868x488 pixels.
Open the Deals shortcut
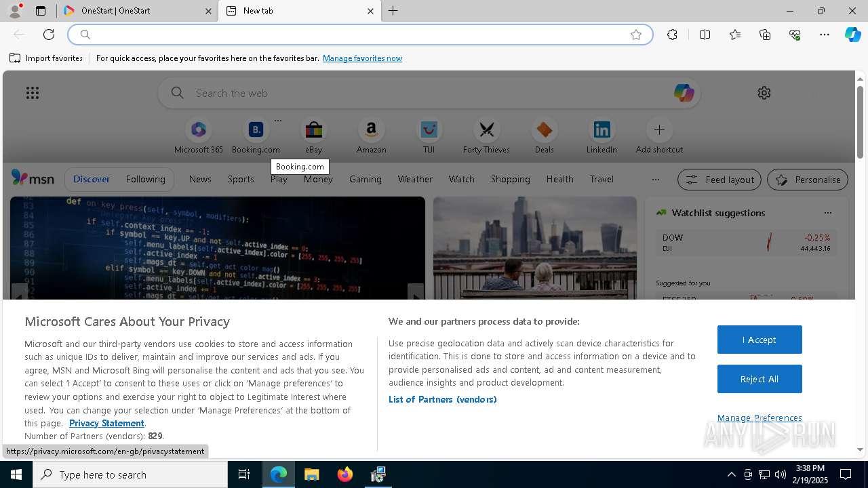544,136
